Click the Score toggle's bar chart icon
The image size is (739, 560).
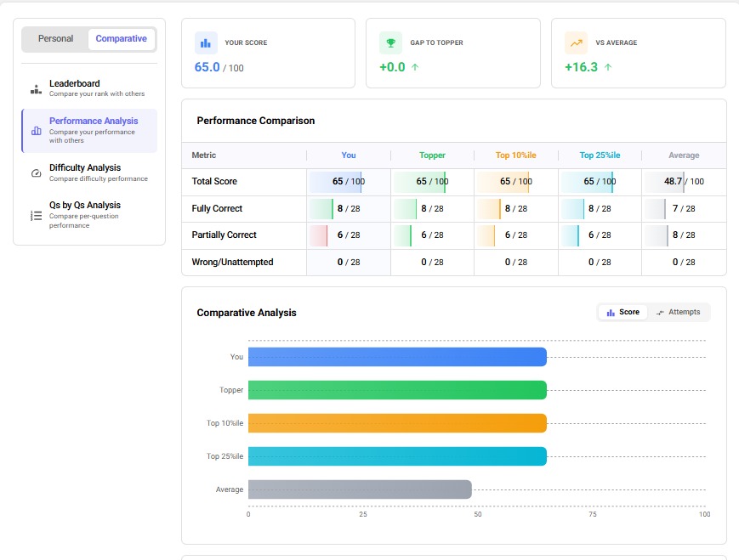pos(611,312)
